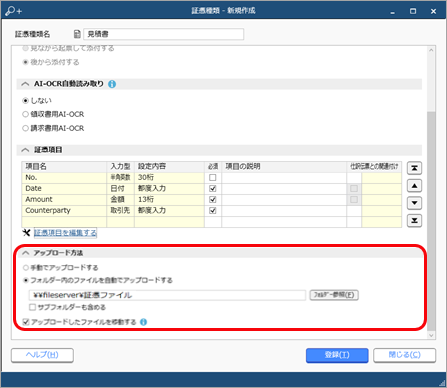Select the Date item name cell
This screenshot has height=388, width=447.
pos(64,188)
